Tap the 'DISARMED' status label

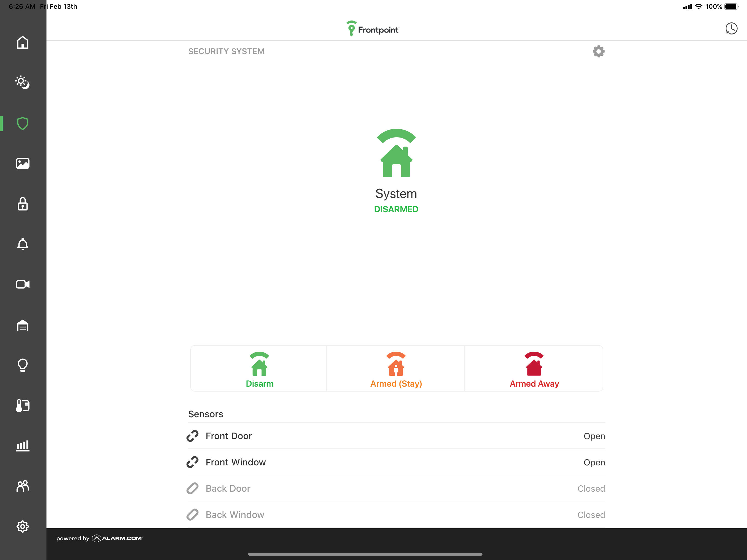(396, 209)
